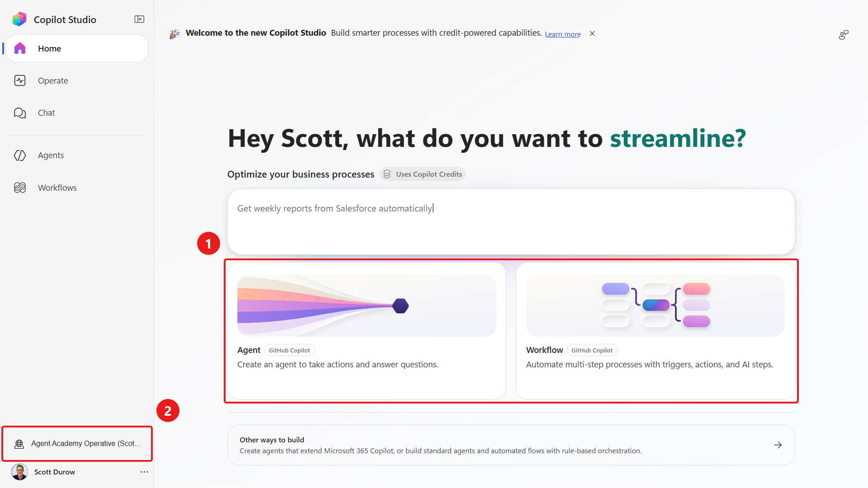This screenshot has width=868, height=488.
Task: Click the Welcome to the new Copilot Studio text
Action: tap(256, 33)
